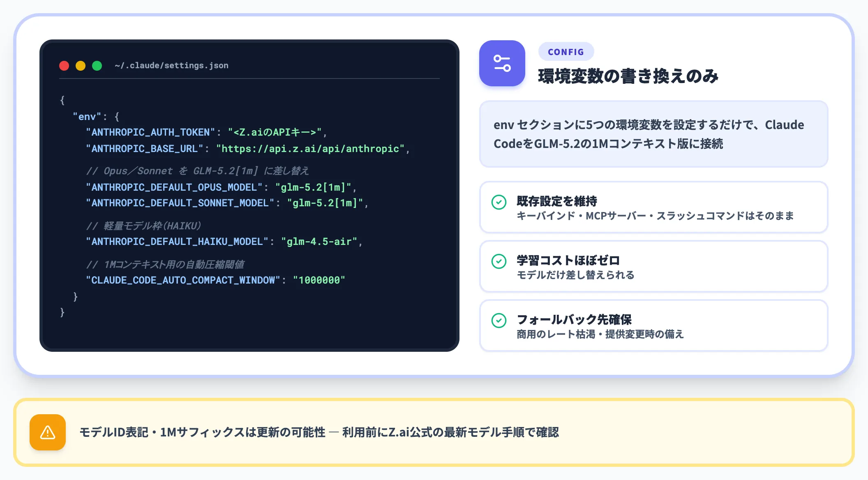
Task: Click the ANTHROPIC_BASE_URL key
Action: coord(145,149)
